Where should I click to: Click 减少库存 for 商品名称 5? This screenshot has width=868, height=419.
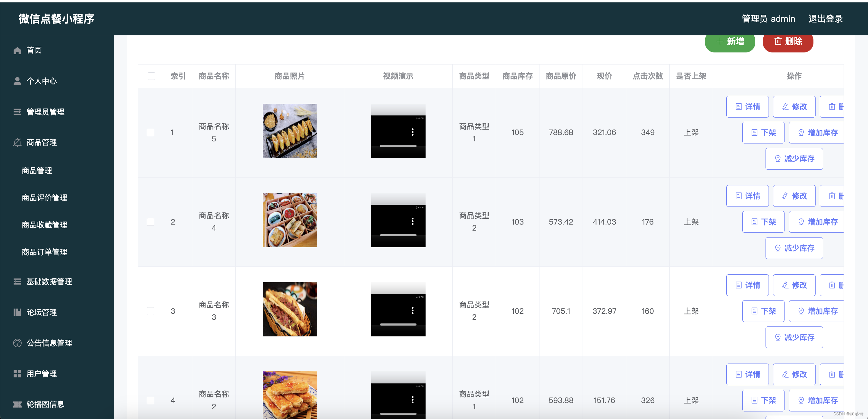794,159
